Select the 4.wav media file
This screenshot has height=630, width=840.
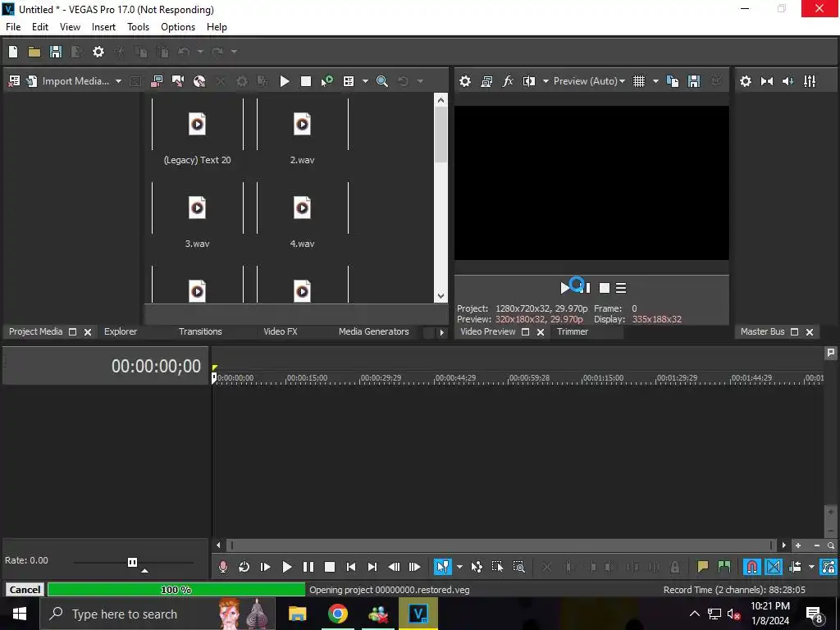point(302,216)
